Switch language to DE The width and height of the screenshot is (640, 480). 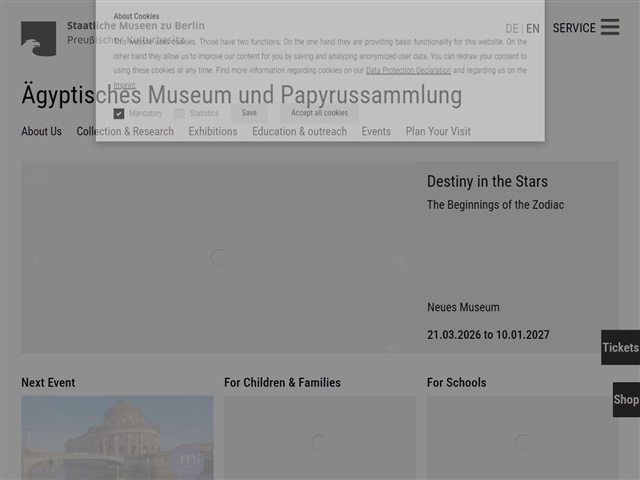tap(512, 29)
